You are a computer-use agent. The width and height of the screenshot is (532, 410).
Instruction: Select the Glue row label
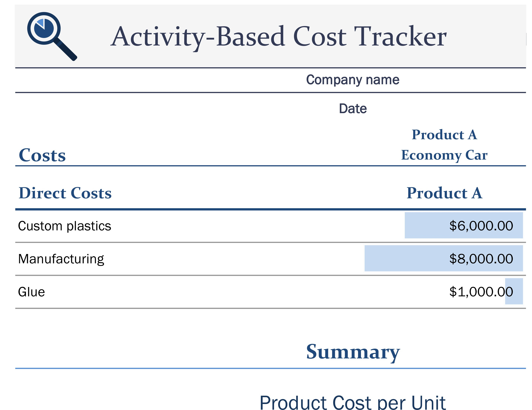tap(31, 292)
